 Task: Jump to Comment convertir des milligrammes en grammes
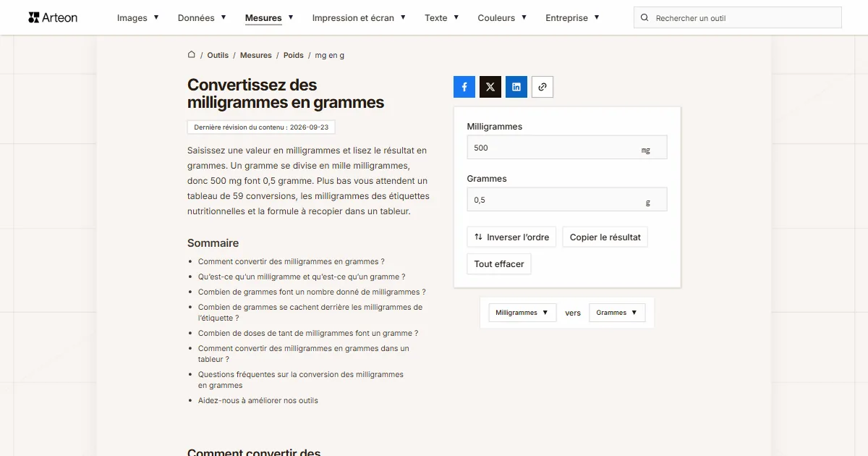(291, 261)
